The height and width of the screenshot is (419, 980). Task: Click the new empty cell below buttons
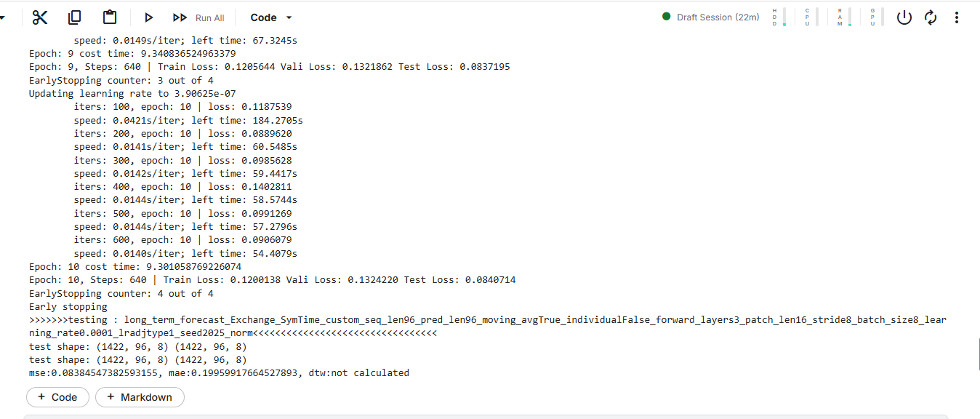click(486, 416)
